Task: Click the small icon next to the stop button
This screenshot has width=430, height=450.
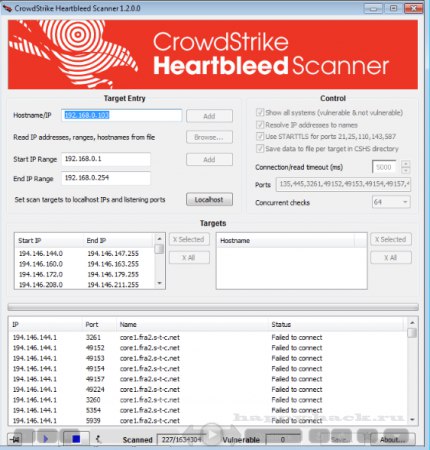Action: tap(98, 439)
